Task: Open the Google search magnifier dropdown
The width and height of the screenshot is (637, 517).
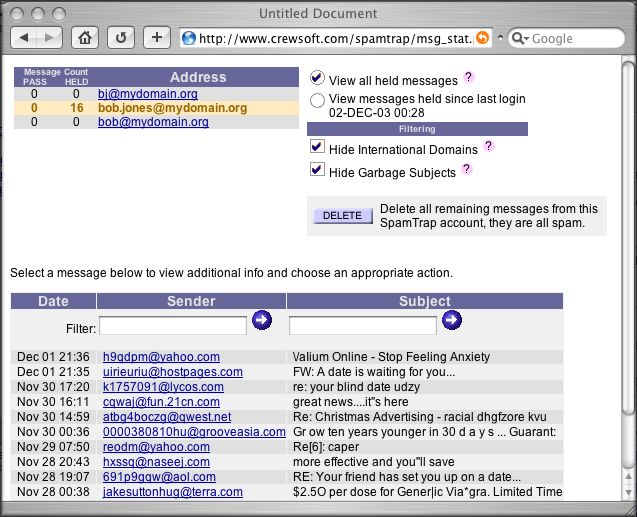Action: pyautogui.click(x=519, y=38)
